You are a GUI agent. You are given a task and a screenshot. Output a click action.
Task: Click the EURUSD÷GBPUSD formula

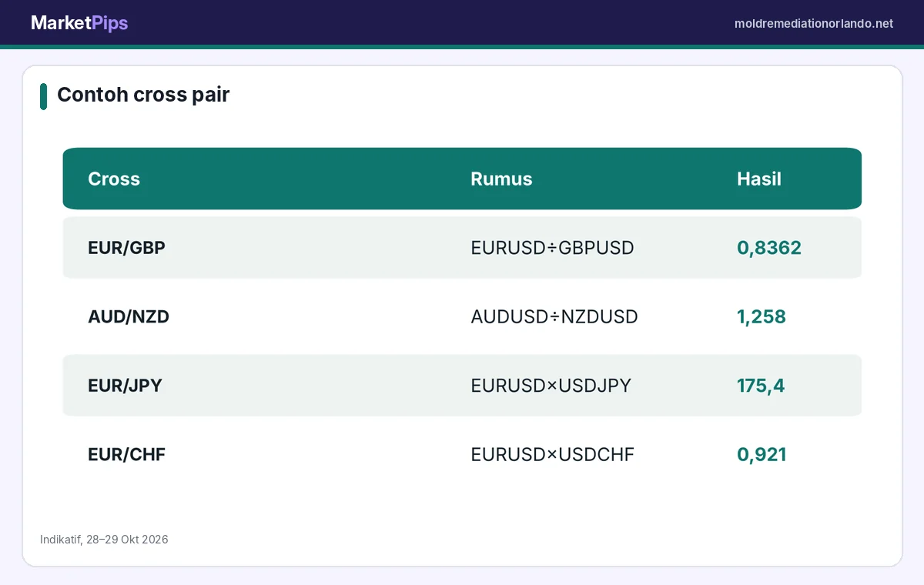point(552,248)
